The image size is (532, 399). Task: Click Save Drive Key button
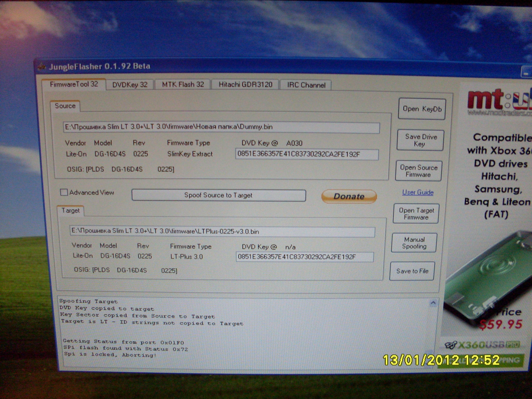[420, 140]
